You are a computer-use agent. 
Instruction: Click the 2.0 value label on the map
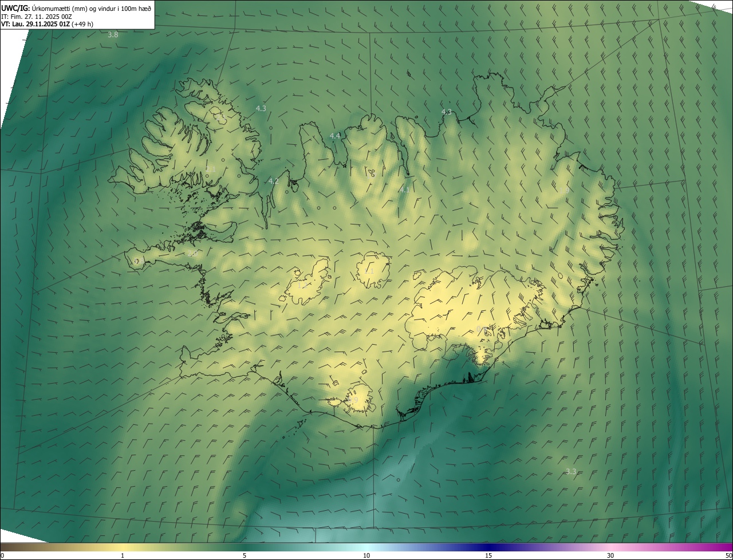(x=192, y=254)
